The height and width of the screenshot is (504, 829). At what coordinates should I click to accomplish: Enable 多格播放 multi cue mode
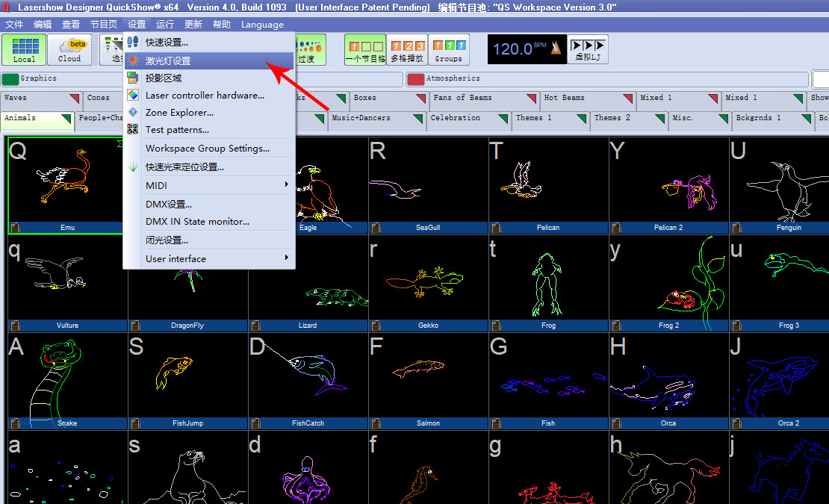tap(407, 49)
